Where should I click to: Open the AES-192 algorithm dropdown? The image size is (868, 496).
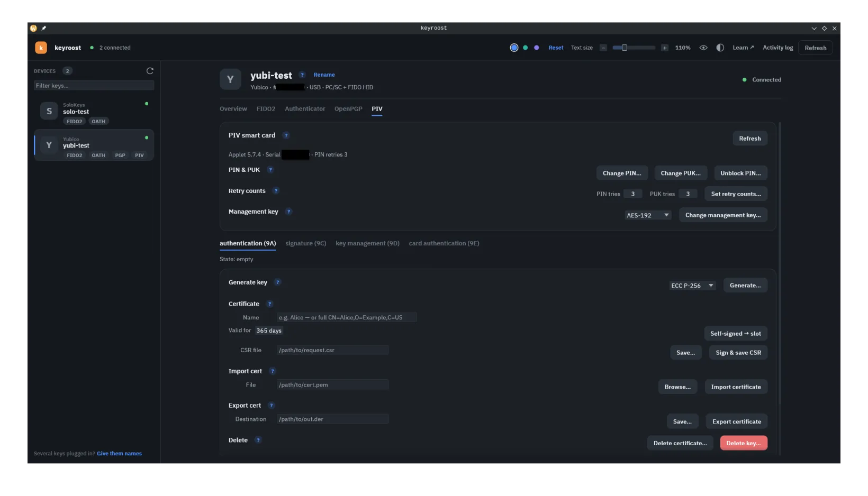[x=648, y=215]
